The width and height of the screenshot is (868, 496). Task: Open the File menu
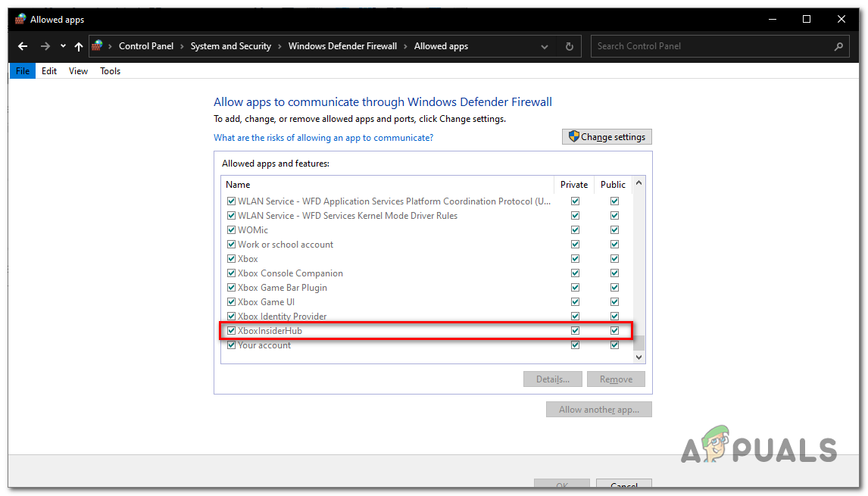point(23,71)
